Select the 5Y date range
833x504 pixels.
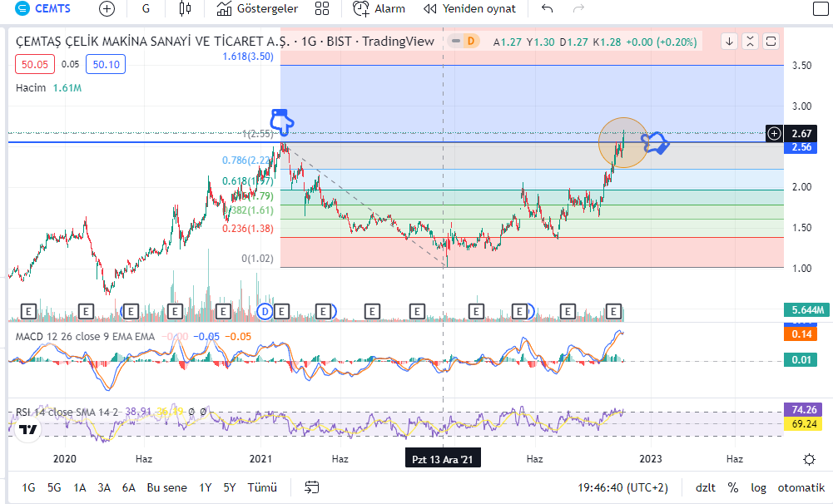tap(230, 487)
